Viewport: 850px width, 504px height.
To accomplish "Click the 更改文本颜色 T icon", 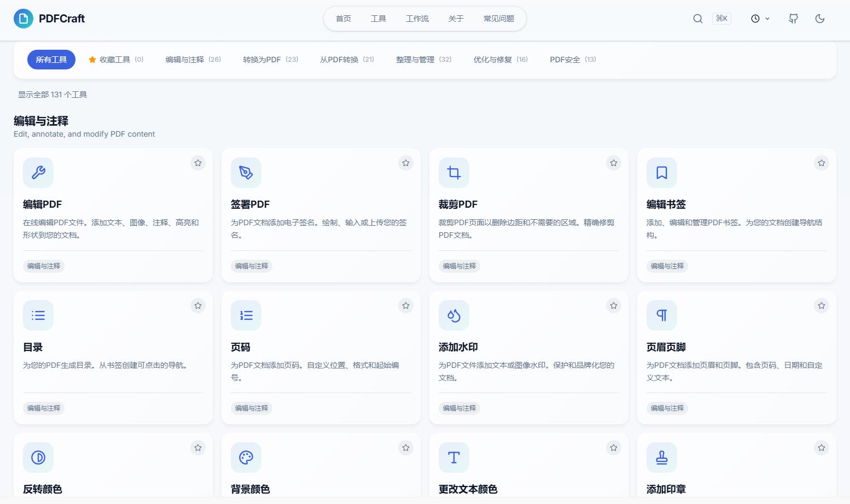I will click(454, 458).
